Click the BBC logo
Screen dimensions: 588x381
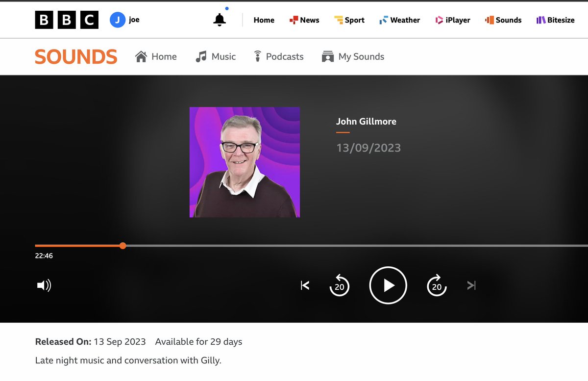67,20
